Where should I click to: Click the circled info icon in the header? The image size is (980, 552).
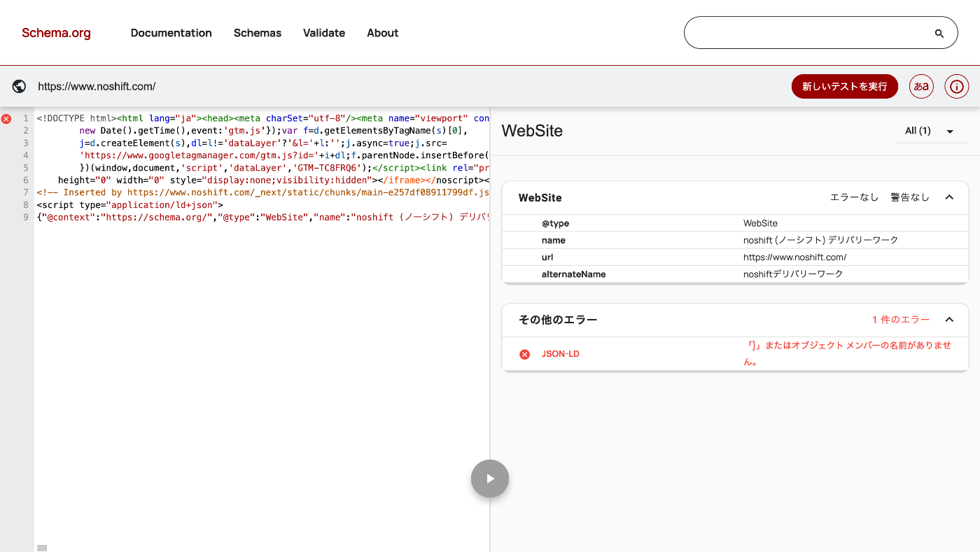[956, 86]
